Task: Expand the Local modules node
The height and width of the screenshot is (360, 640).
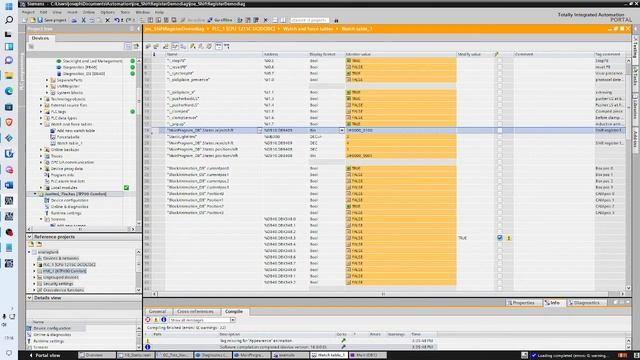Action: 41,187
